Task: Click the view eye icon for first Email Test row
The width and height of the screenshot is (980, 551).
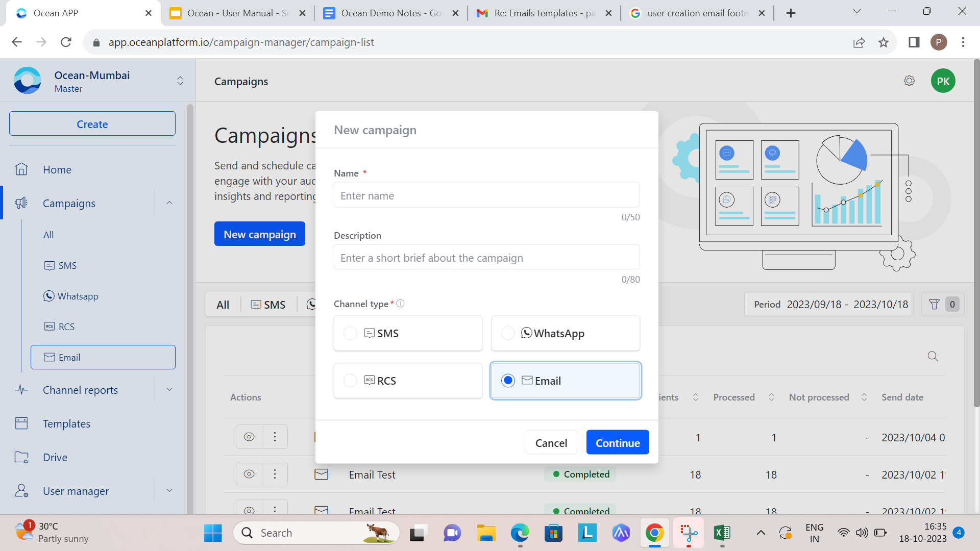Action: 249,474
